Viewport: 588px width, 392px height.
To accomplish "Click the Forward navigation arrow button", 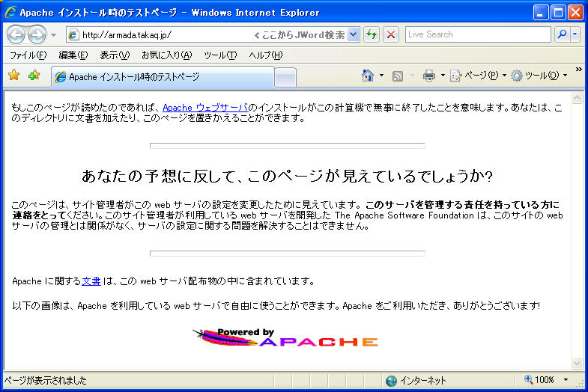I will pyautogui.click(x=37, y=35).
